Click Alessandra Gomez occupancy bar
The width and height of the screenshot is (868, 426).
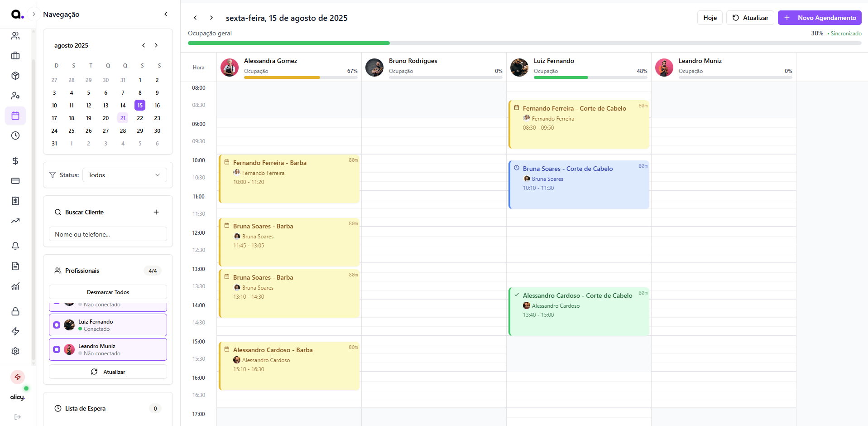coord(301,77)
